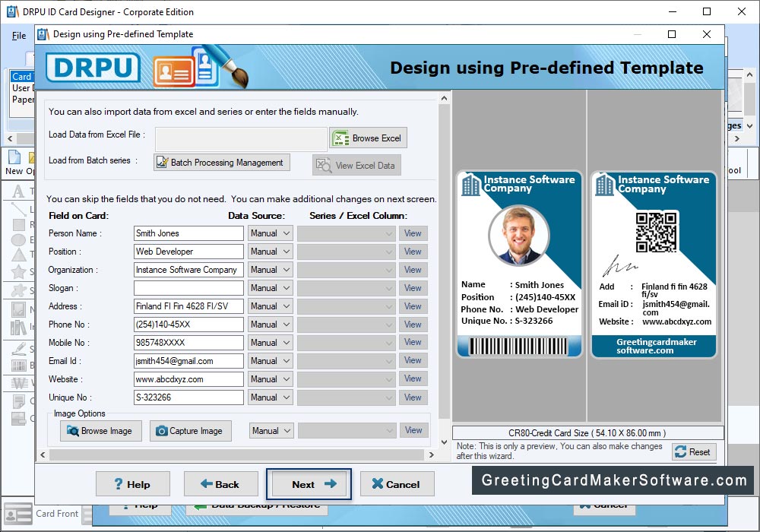Open Image Options Manual source dropdown
The image size is (760, 532).
click(x=271, y=431)
